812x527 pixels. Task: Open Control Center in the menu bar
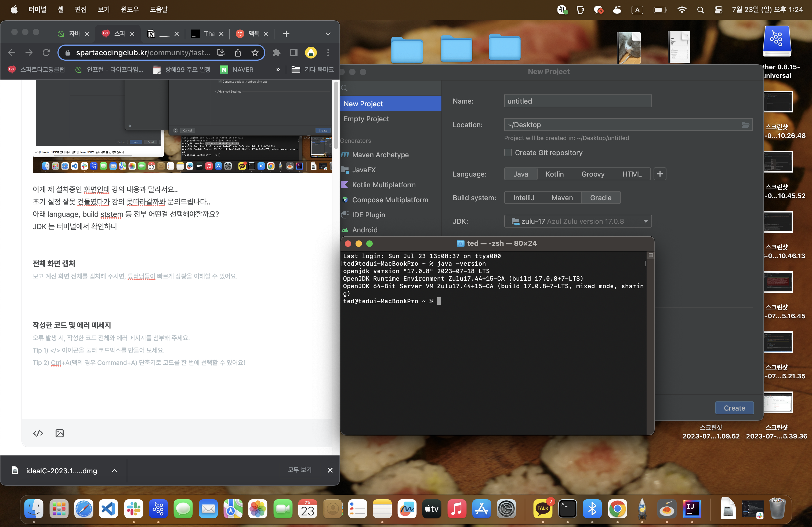718,10
